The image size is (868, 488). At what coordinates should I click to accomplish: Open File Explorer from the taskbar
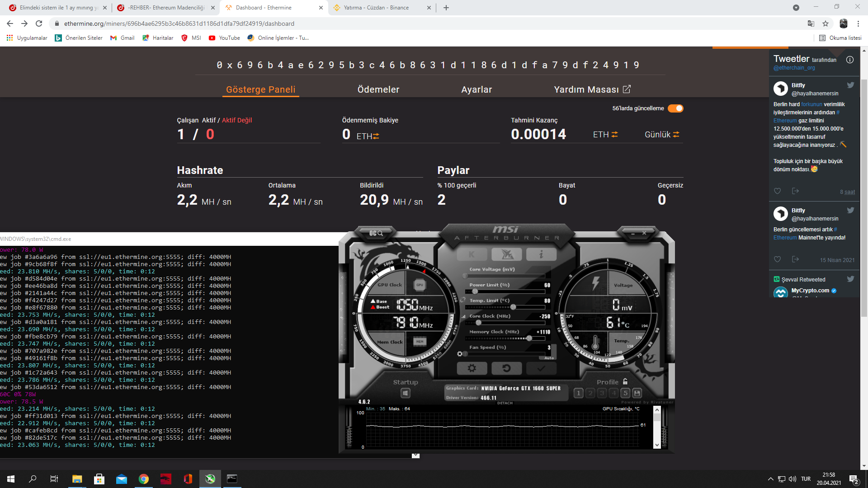pos(77,479)
